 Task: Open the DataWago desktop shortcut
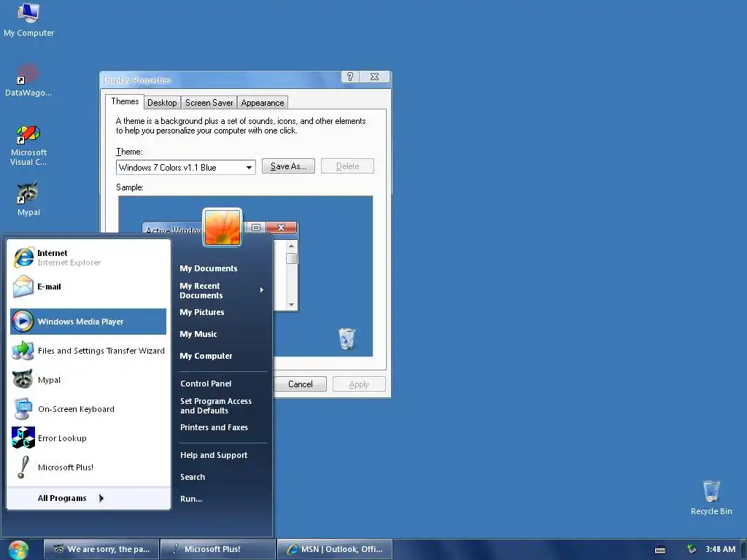28,80
